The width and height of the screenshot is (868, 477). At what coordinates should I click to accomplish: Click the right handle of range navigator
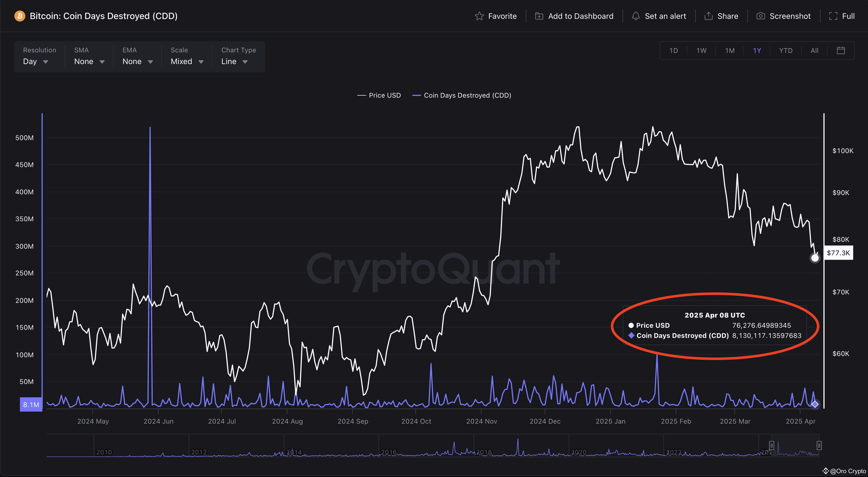[x=819, y=445]
